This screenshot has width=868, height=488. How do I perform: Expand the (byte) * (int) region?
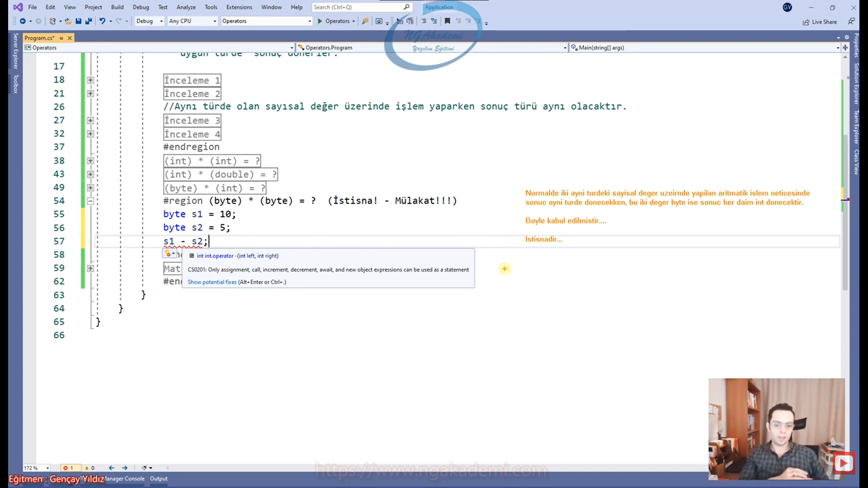click(90, 188)
